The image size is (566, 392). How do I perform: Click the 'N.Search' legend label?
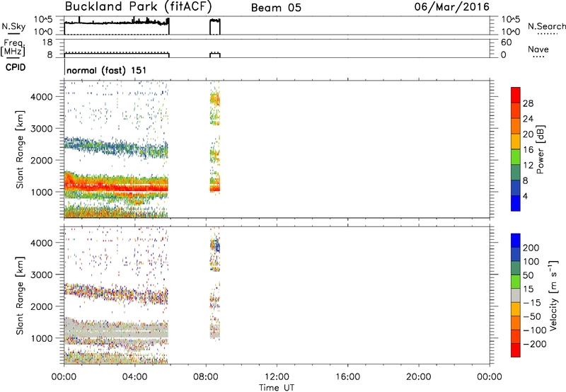click(x=547, y=26)
